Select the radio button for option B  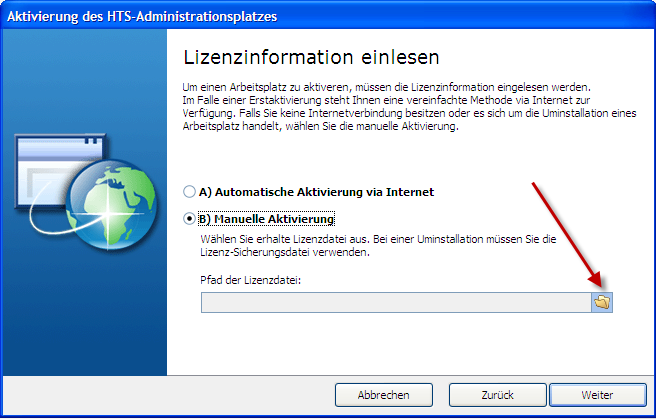point(189,218)
